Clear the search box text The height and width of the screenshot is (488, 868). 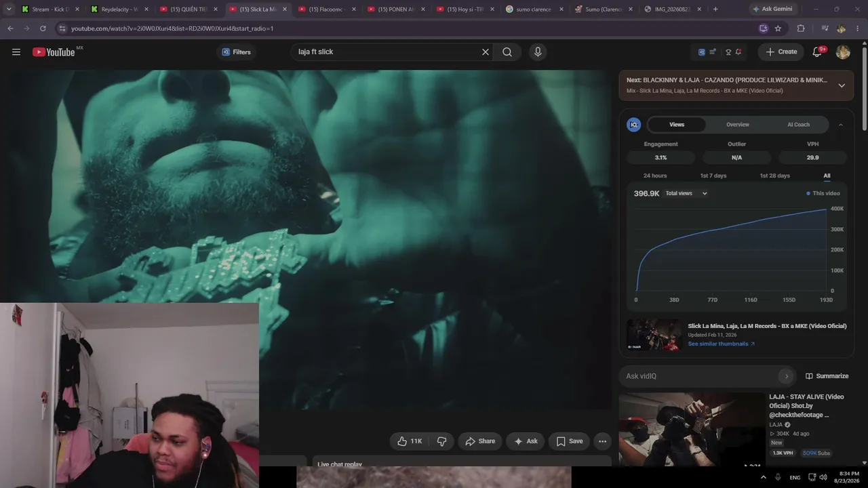point(486,52)
